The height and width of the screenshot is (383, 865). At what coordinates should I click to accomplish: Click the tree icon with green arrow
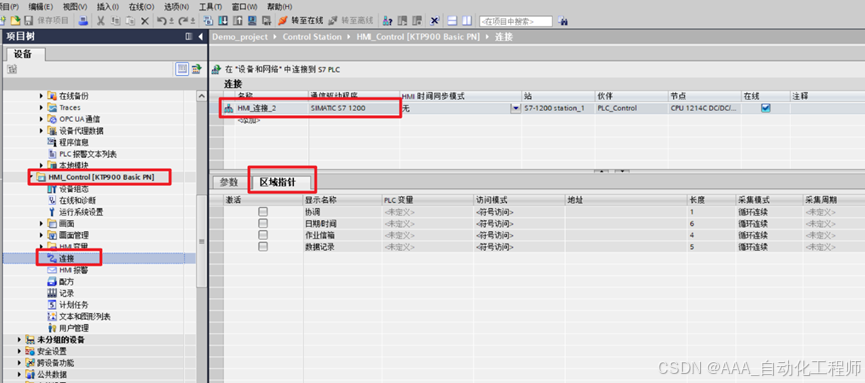196,69
